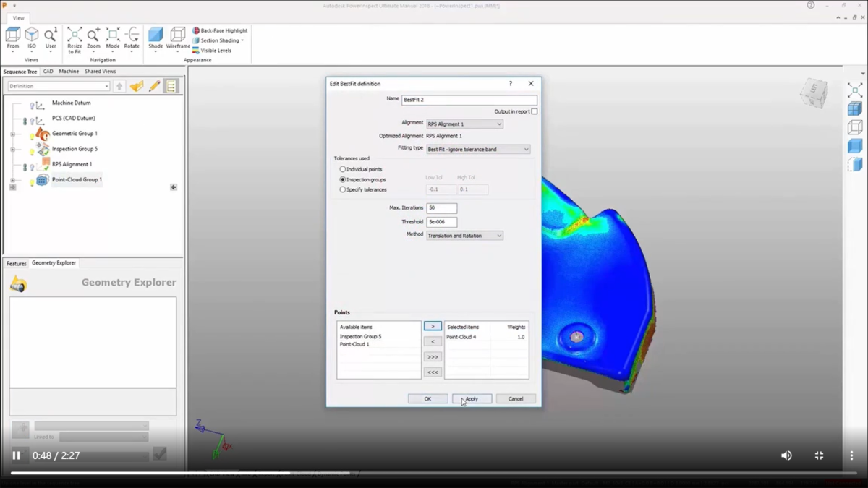Screen dimensions: 868x488
Task: Add selected item with the > button
Action: (x=433, y=327)
